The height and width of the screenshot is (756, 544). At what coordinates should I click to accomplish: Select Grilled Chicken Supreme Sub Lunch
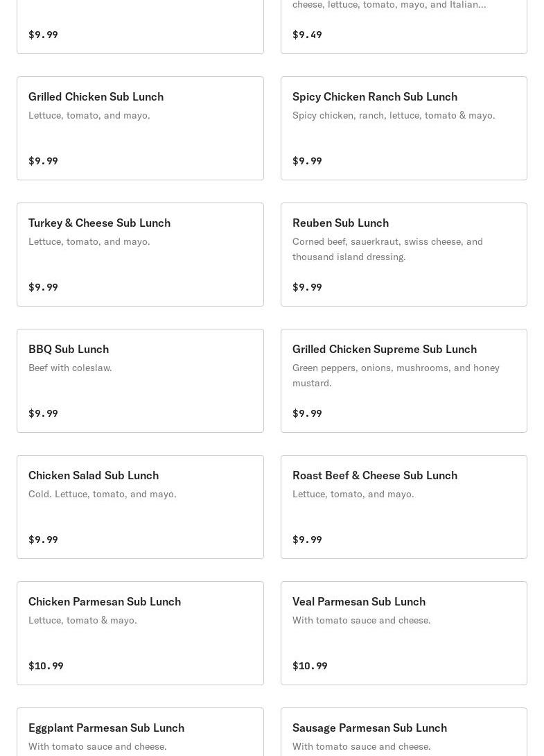tap(403, 381)
